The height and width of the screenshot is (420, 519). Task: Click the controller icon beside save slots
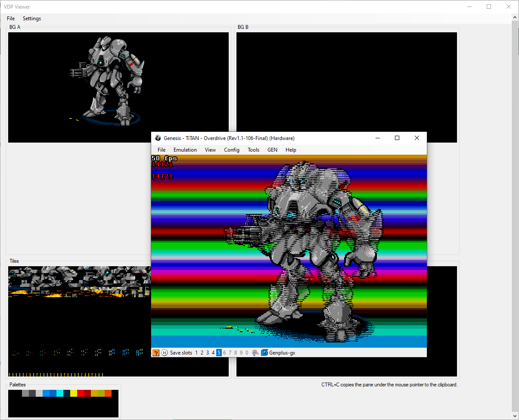click(255, 353)
